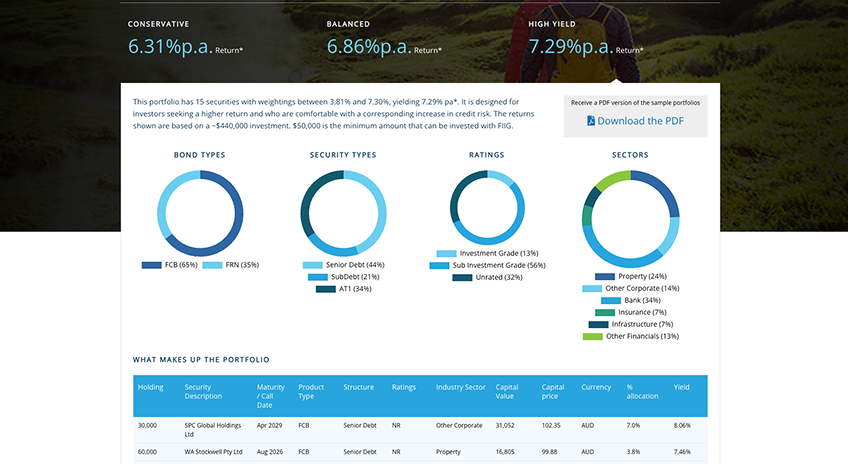Click the % allocation column header
The image size is (848, 464).
[642, 392]
